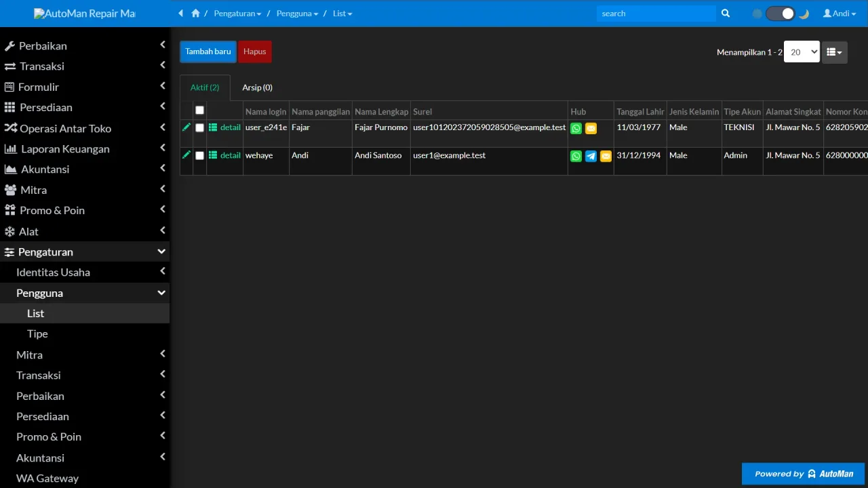Click edit pencil for Andi row
Viewport: 868px width, 488px height.
[x=186, y=155]
